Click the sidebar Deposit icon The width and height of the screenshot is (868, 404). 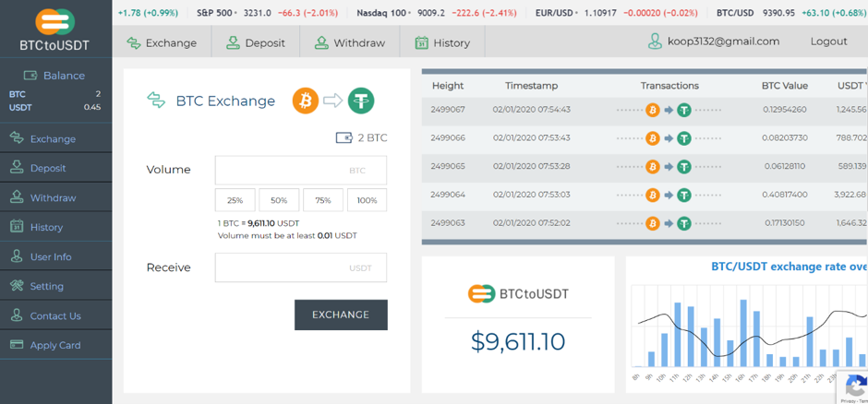pyautogui.click(x=18, y=168)
